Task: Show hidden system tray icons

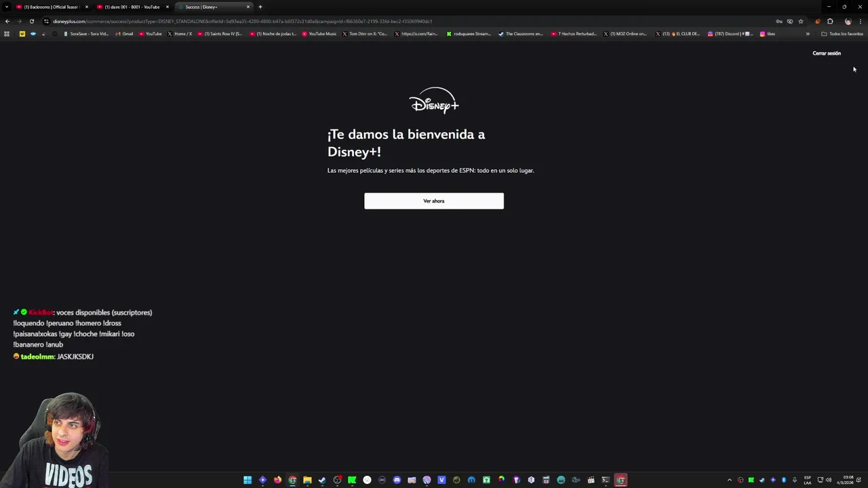Action: (730, 480)
